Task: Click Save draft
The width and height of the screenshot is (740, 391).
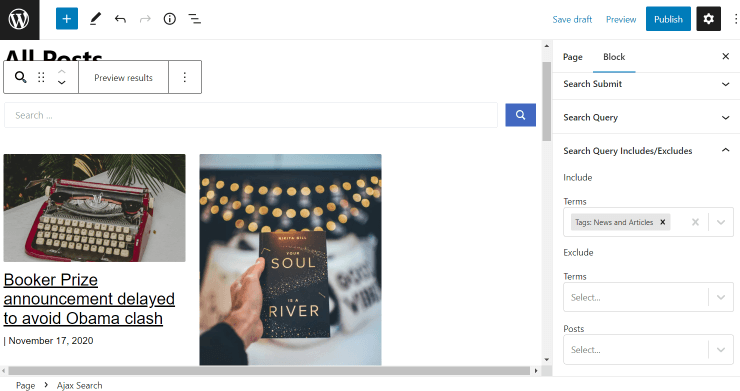Action: pos(572,19)
